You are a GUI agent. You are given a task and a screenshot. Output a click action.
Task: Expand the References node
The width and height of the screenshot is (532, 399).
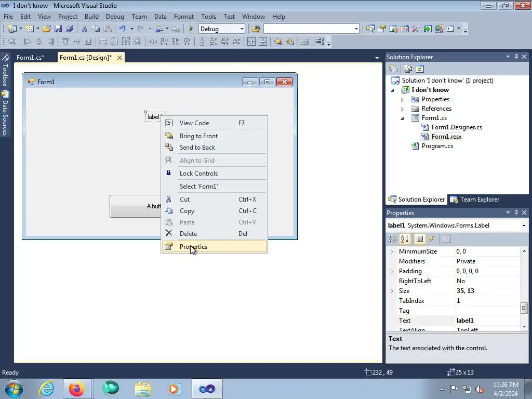[403, 109]
